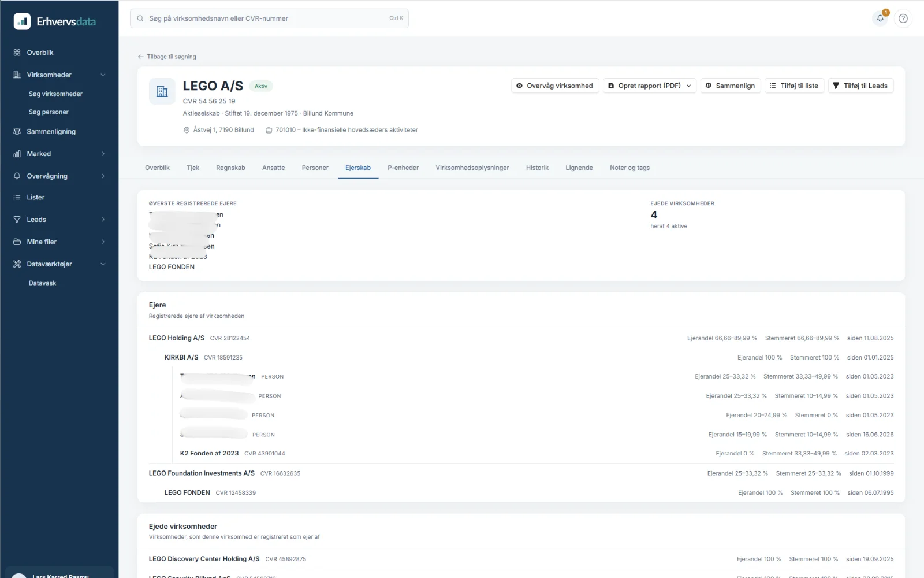Click the LEGO A/S company building icon
The image size is (924, 578).
pyautogui.click(x=162, y=91)
